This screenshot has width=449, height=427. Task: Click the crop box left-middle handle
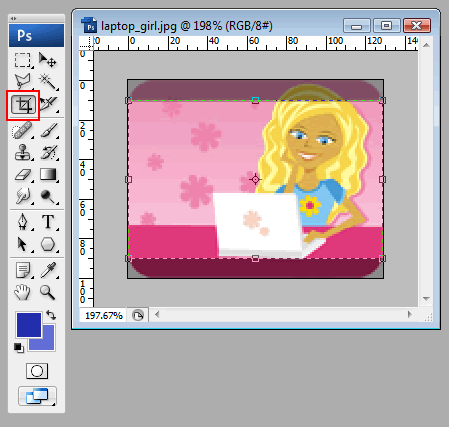tap(128, 179)
